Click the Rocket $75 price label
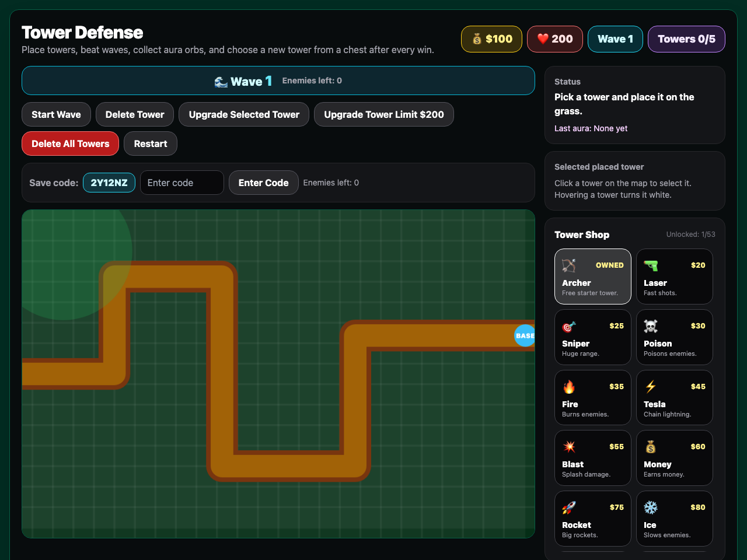This screenshot has height=560, width=747. point(616,507)
